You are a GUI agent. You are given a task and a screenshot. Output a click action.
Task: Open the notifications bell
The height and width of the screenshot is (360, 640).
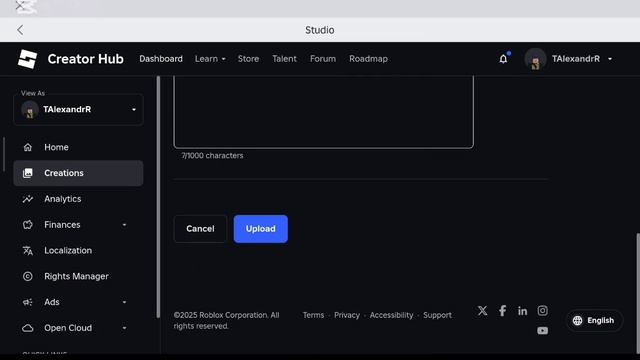pyautogui.click(x=503, y=59)
